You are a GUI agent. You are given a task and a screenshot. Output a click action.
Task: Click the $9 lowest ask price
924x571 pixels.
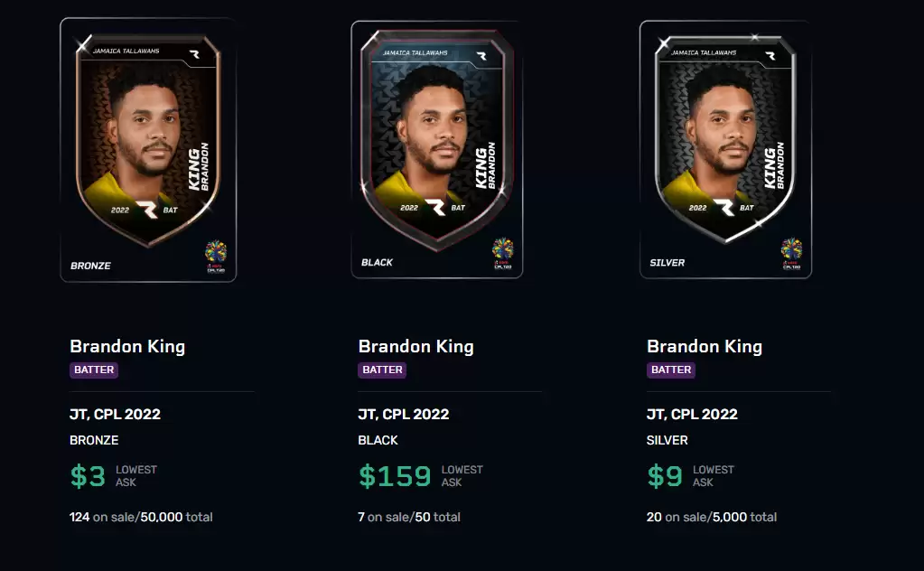[665, 476]
